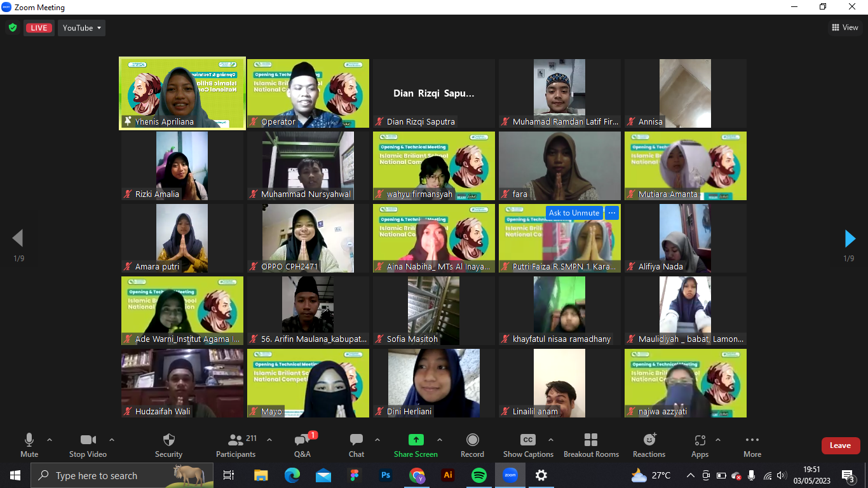Open the Q&A panel
This screenshot has height=488, width=868.
(x=302, y=440)
